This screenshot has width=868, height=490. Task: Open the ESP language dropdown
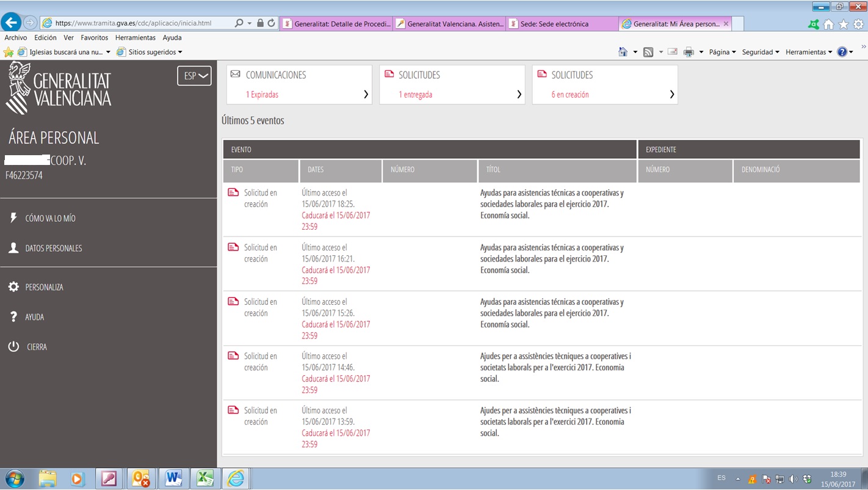[195, 76]
